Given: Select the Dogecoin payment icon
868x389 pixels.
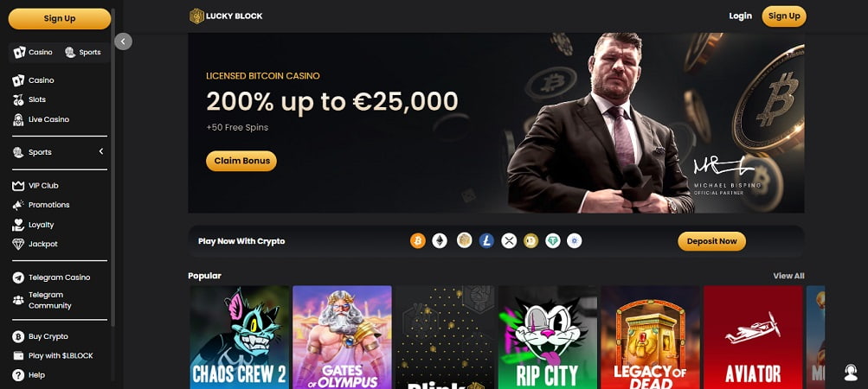Looking at the screenshot, I should (x=530, y=240).
